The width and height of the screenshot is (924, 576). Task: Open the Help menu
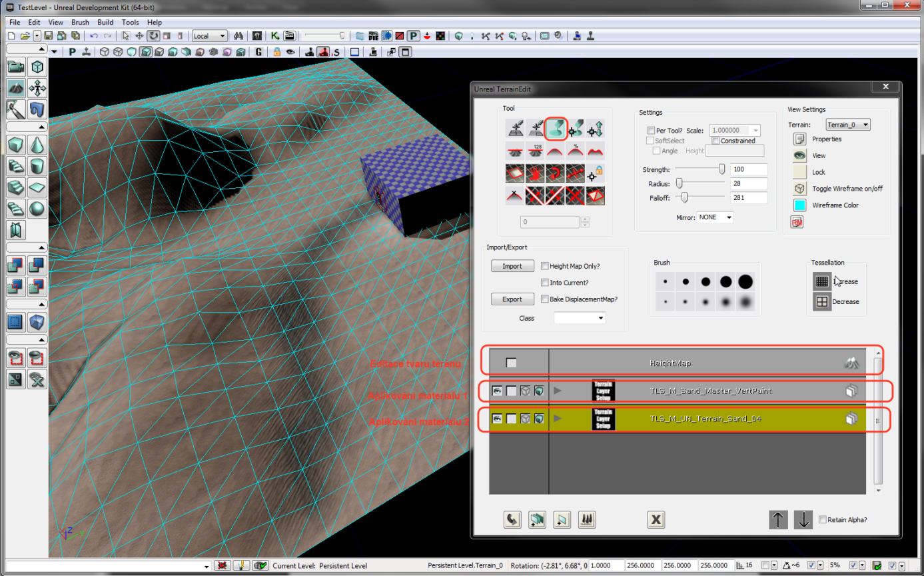[155, 22]
